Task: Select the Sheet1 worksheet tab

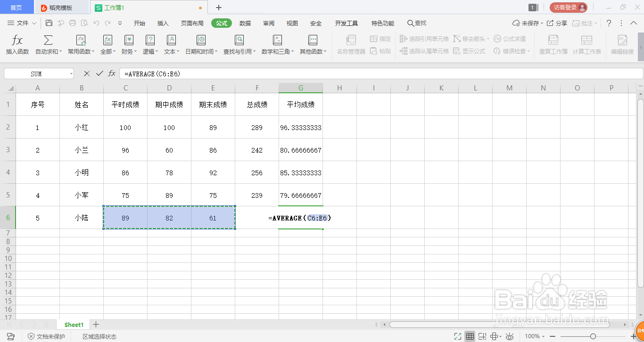Action: click(x=73, y=325)
